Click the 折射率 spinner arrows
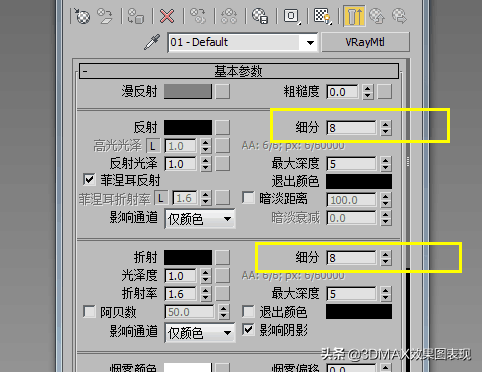 (x=206, y=294)
